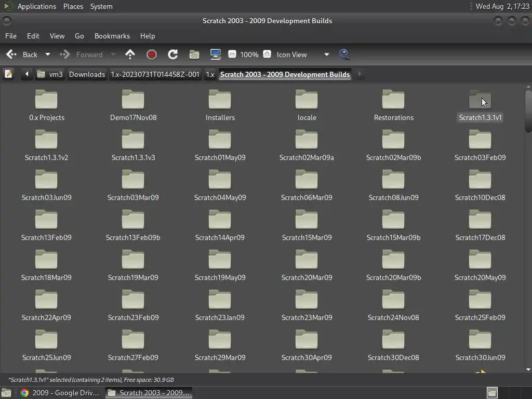Open the System menu in top panel
This screenshot has height=399, width=532.
tap(101, 6)
